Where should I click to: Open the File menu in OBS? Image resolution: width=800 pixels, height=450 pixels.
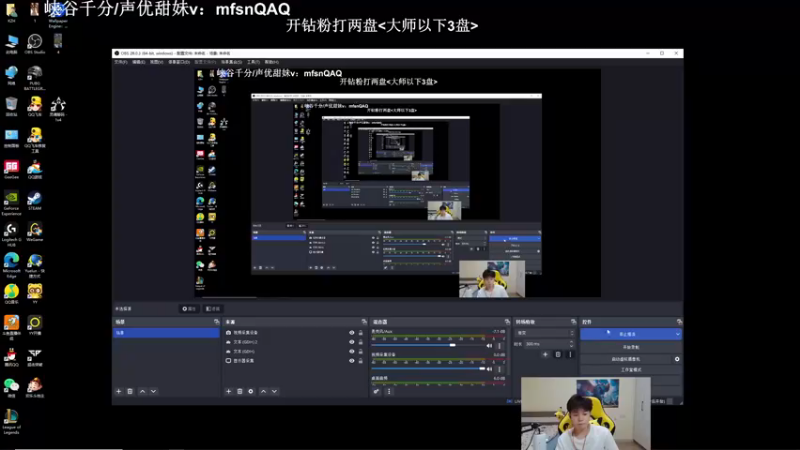coord(120,62)
